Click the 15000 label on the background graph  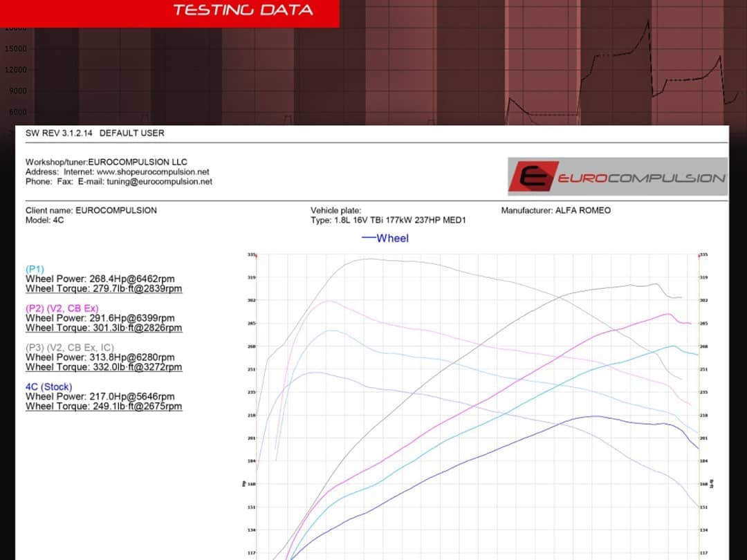point(16,48)
